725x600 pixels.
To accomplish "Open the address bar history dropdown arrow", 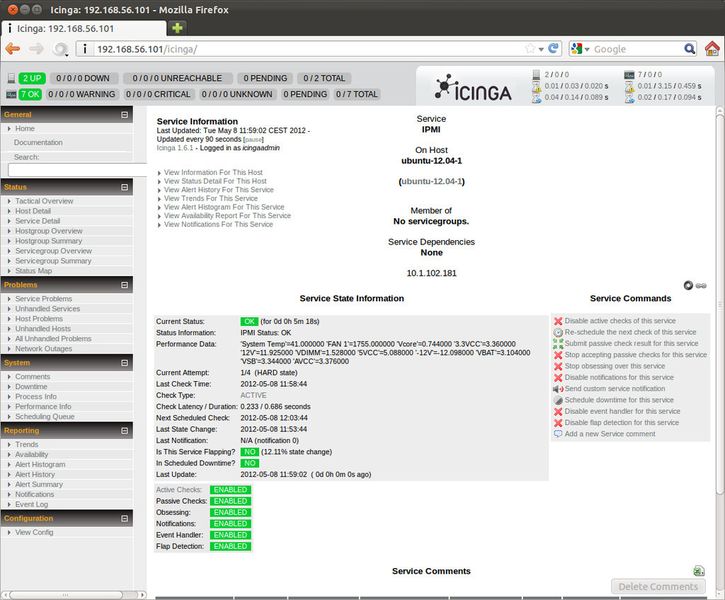I will pos(541,49).
